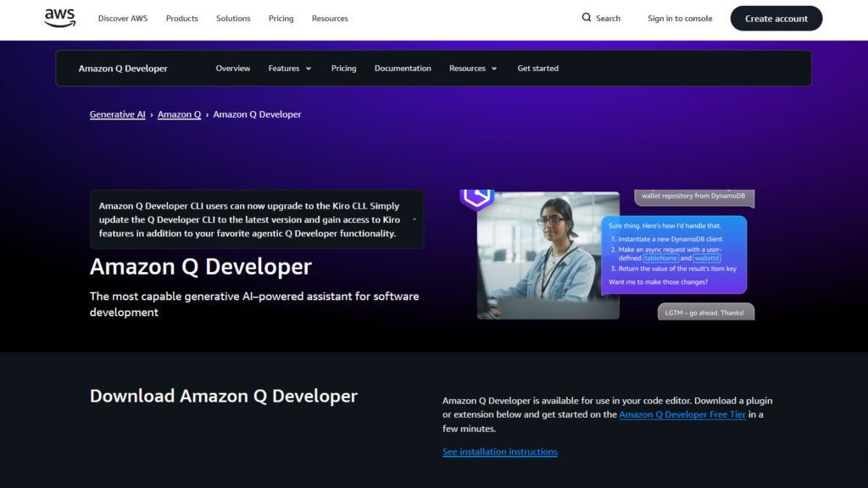Click the search magnifier icon
Screen dimensions: 868x488
pos(587,18)
